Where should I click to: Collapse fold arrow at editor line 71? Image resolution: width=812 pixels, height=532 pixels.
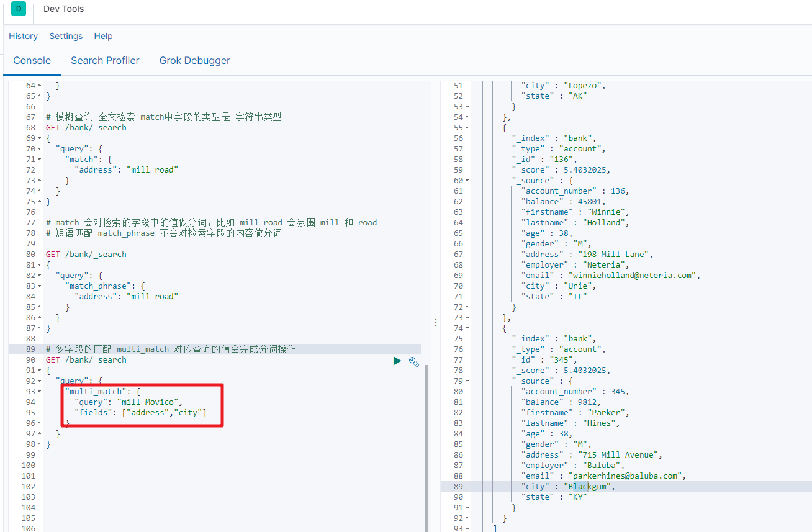tap(40, 160)
